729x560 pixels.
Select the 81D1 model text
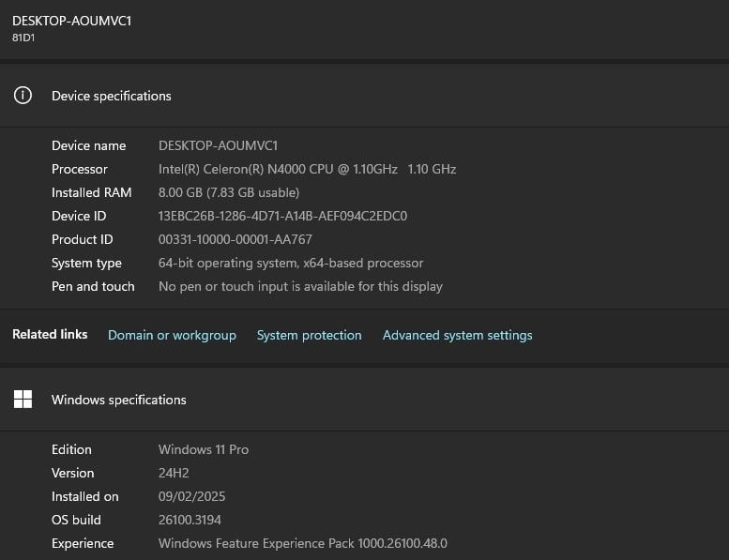pos(23,38)
